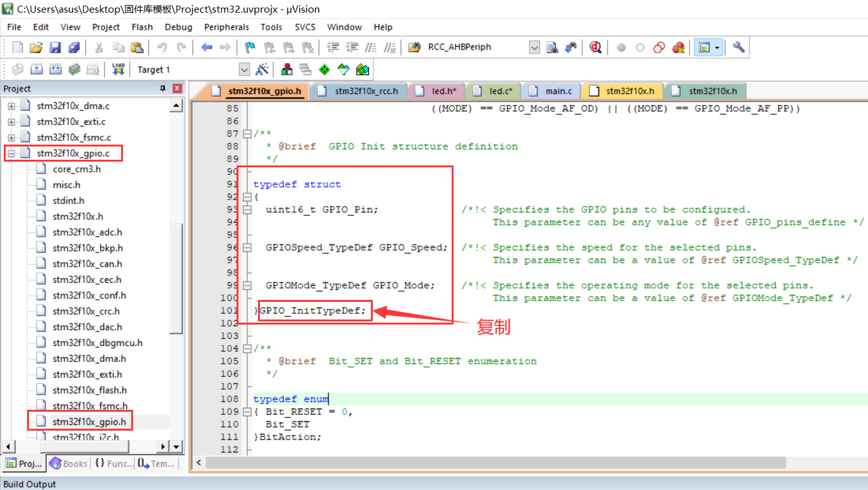The image size is (868, 490).
Task: Switch to the stm32f10x_rcc.h tab
Action: (x=358, y=91)
